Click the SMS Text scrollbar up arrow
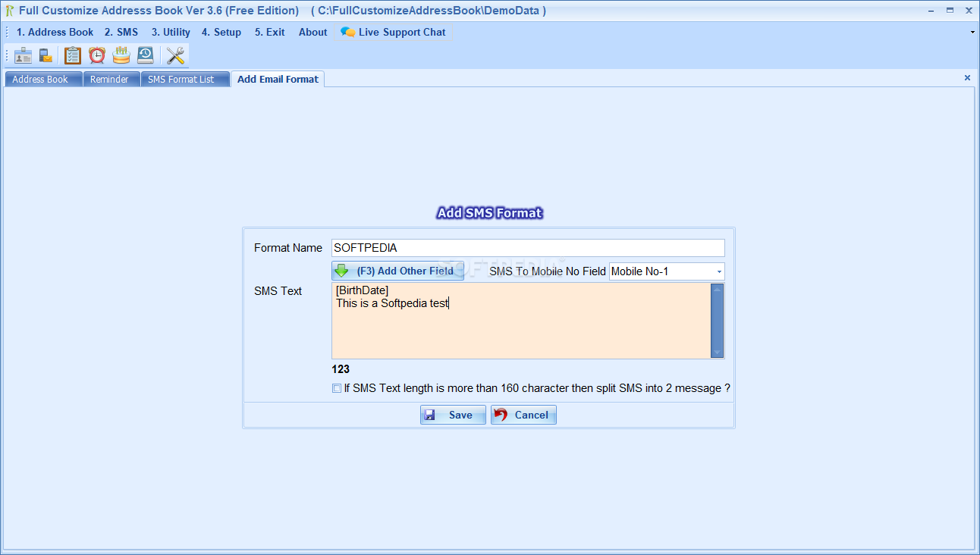The width and height of the screenshot is (980, 555). click(x=717, y=289)
